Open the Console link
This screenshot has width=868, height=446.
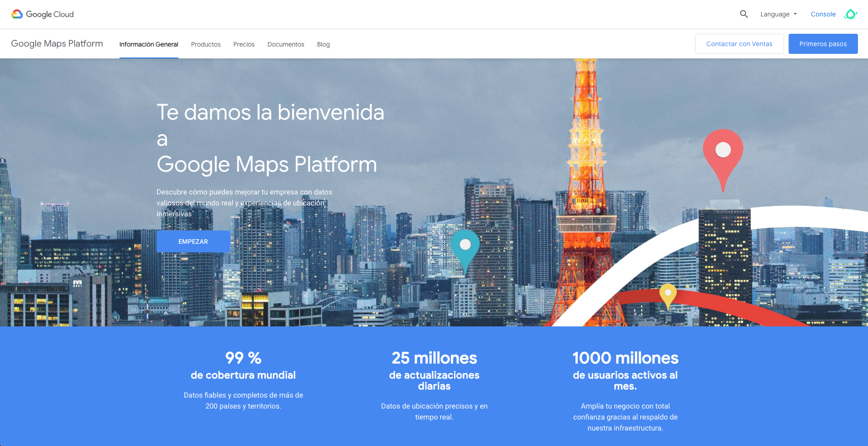pos(823,14)
